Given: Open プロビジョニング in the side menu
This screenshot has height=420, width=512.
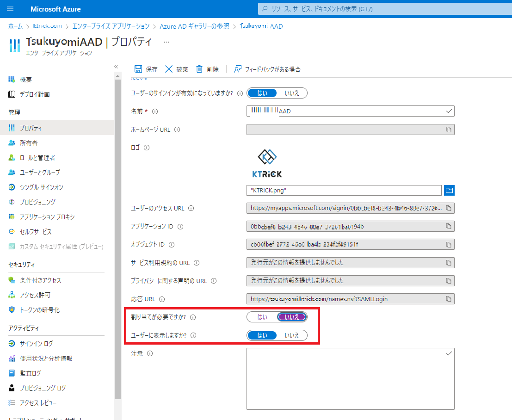Looking at the screenshot, I should click(x=56, y=202).
